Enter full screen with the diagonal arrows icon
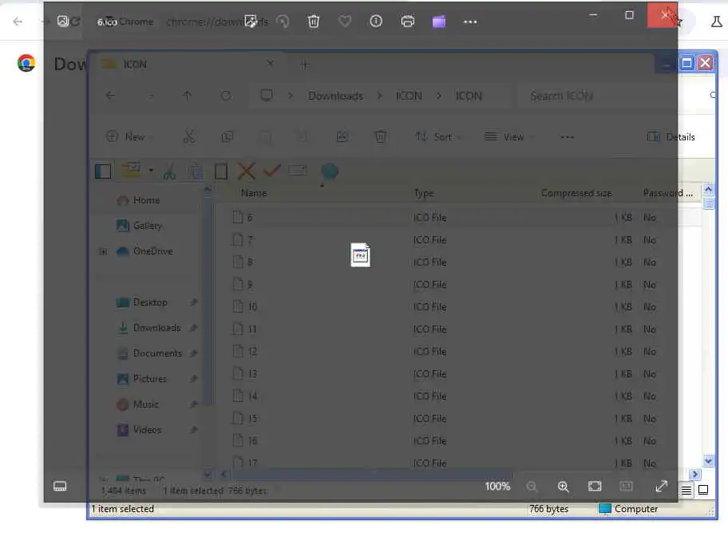The height and width of the screenshot is (560, 728). click(x=661, y=486)
